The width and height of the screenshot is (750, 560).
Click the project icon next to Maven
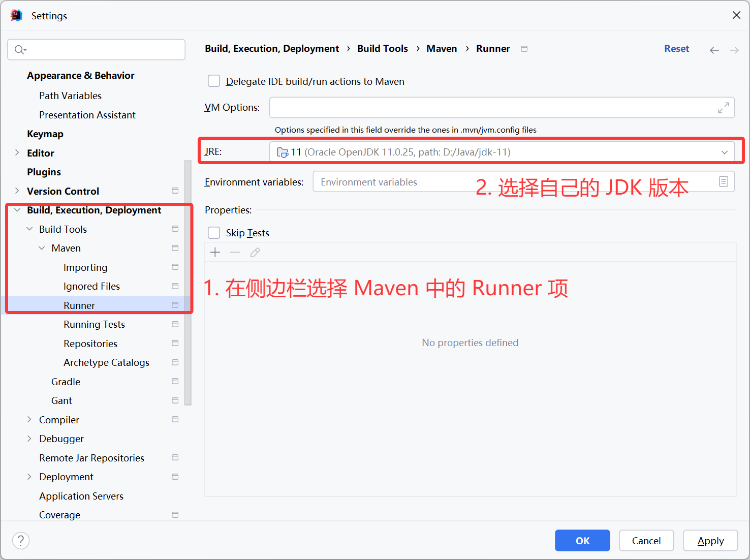[x=175, y=248]
